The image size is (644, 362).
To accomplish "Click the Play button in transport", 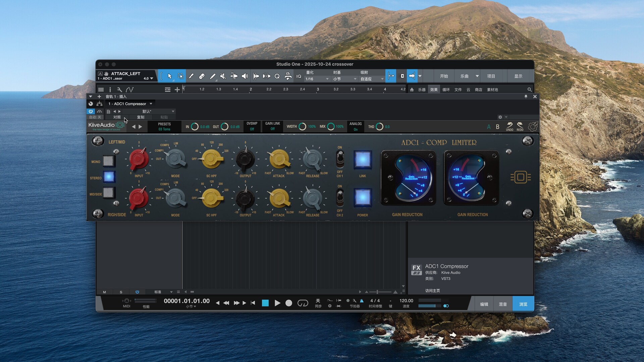I will pyautogui.click(x=277, y=303).
